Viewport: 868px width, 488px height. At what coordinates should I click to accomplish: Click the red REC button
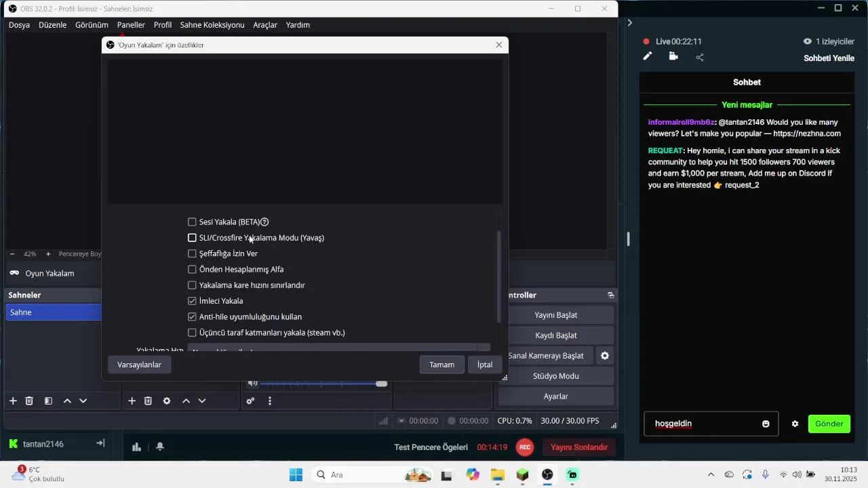524,447
